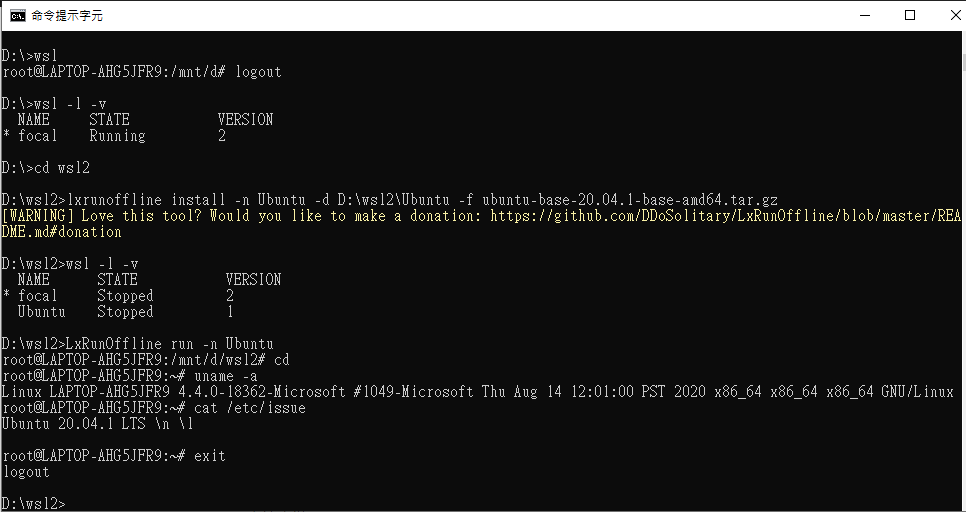Click the 'exit' command near the bottom
This screenshot has height=512, width=966.
click(210, 456)
